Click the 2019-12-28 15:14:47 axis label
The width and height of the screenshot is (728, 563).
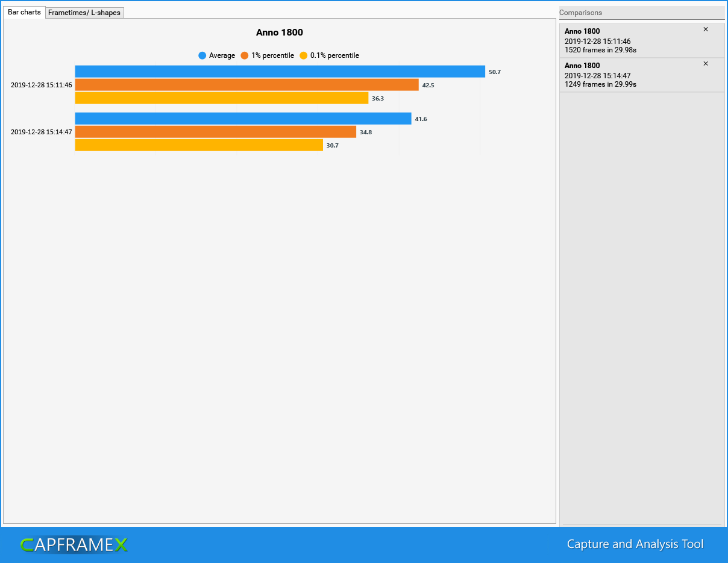tap(42, 132)
